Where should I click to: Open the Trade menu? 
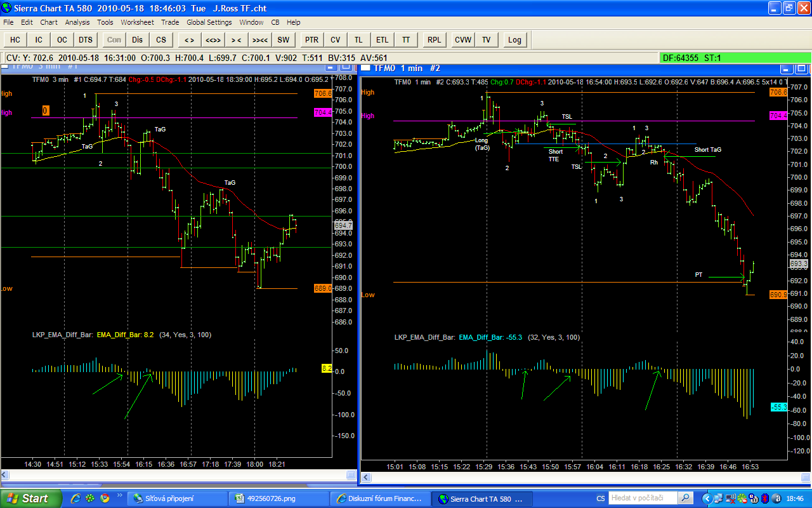(170, 22)
